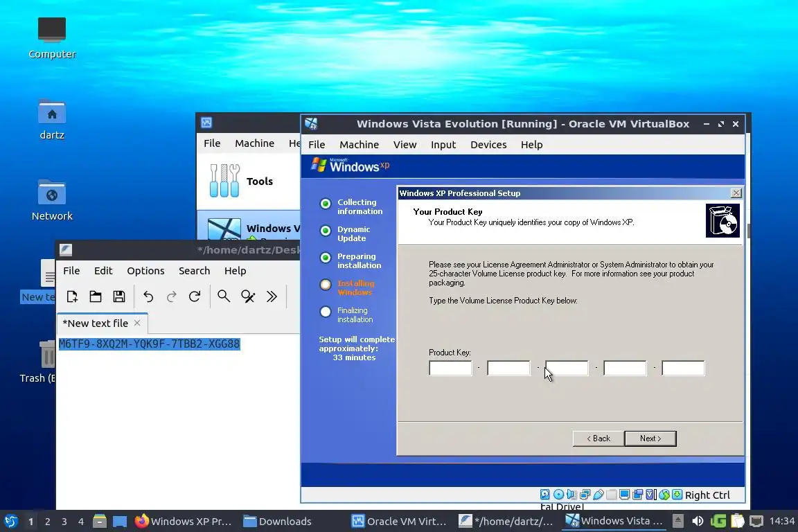Click the Next button in XP Setup
Viewport: 798px width, 532px height.
650,438
